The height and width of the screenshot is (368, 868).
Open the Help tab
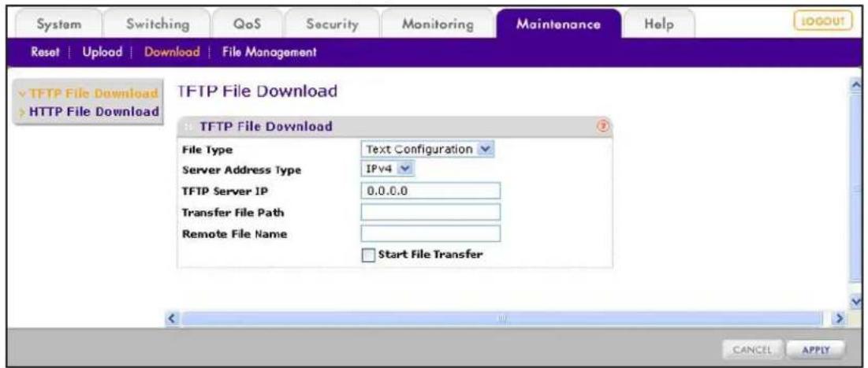coord(659,24)
